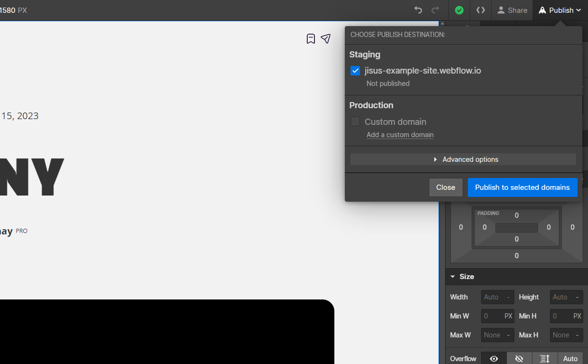Click the Width Auto input field
Image resolution: width=588 pixels, height=364 pixels.
point(492,297)
